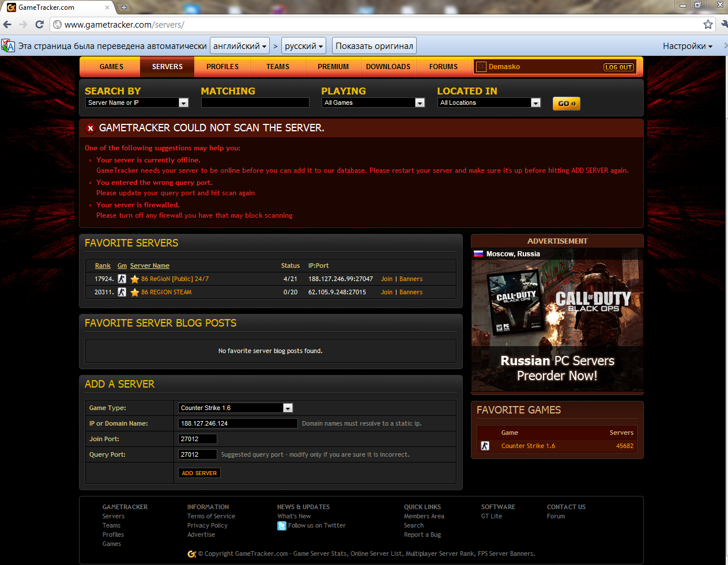This screenshot has height=565, width=728.
Task: Click the profile icon next to Demasko
Action: [x=481, y=67]
